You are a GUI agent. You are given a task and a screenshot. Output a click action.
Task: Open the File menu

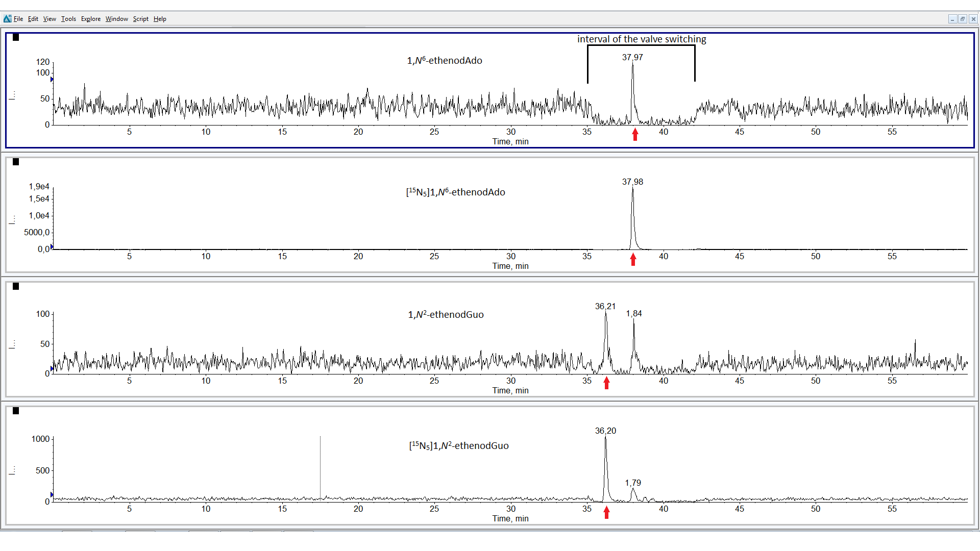coord(18,19)
